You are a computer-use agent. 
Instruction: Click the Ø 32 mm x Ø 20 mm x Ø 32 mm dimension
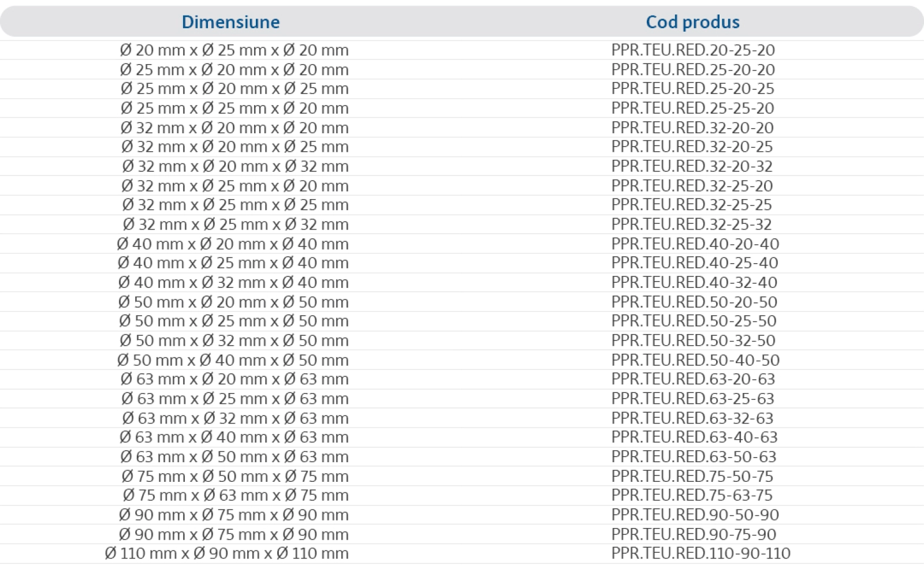click(x=235, y=166)
